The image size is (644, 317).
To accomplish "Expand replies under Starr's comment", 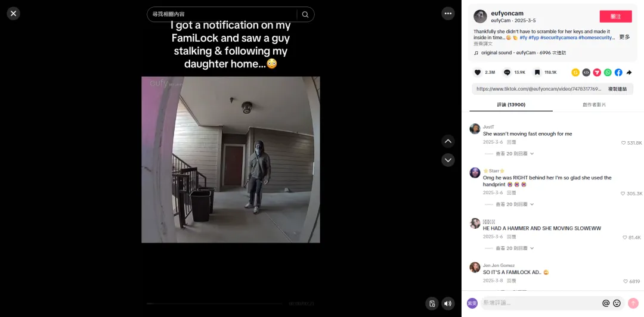I will pos(515,204).
